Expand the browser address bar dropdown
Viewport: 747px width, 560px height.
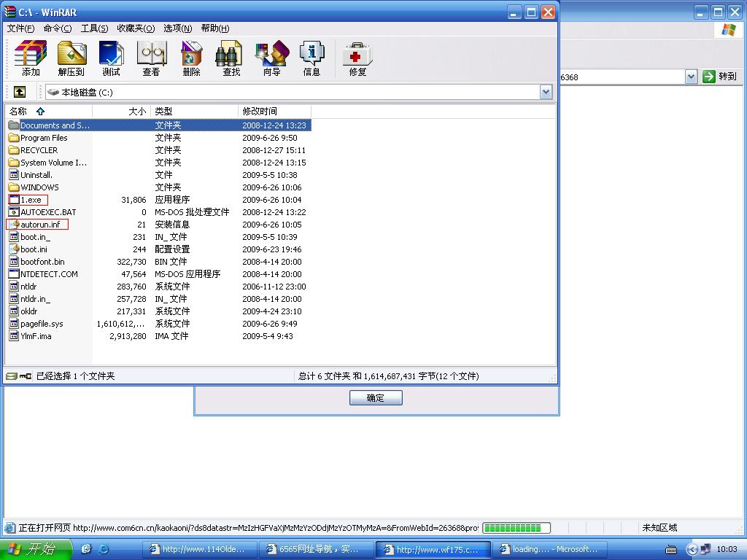coord(691,77)
